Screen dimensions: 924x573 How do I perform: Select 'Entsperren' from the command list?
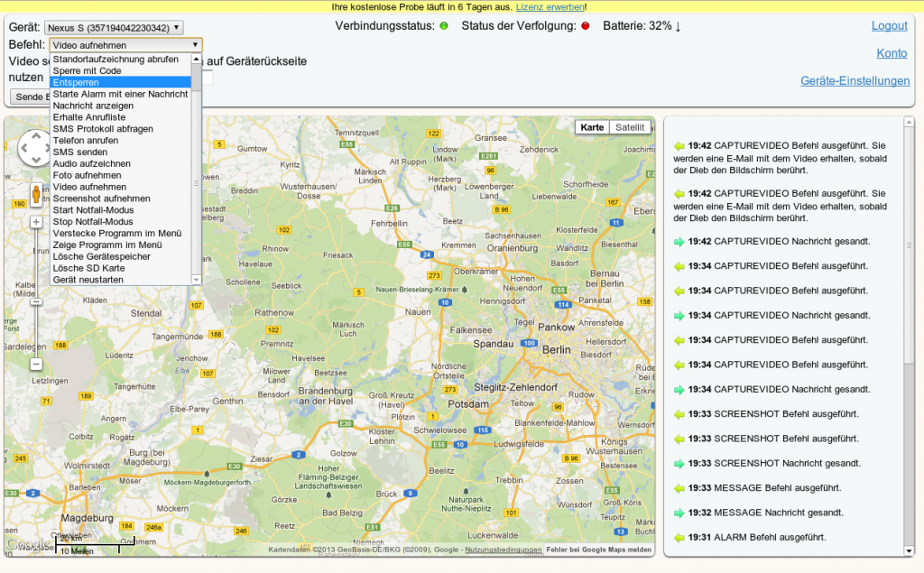click(x=120, y=82)
